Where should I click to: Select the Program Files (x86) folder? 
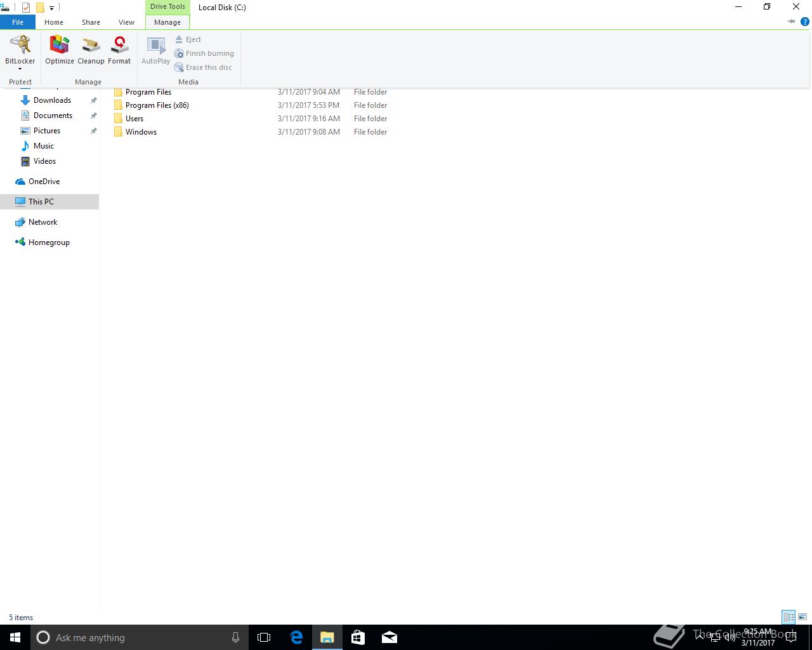click(x=157, y=105)
